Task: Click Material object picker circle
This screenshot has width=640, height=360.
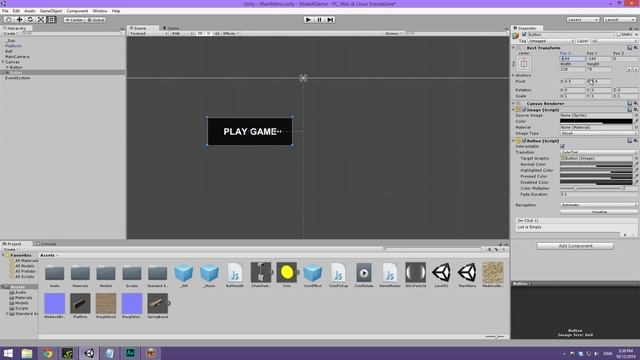Action: [636, 127]
